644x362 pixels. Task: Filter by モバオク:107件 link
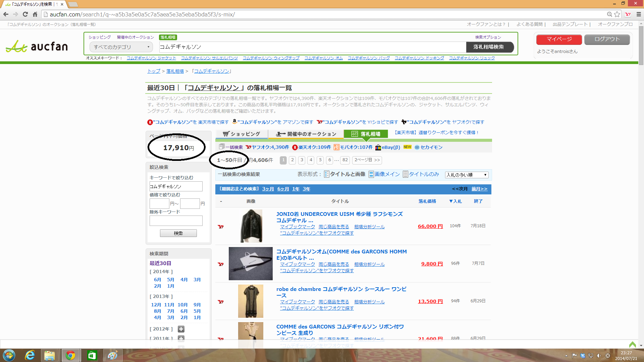pos(353,147)
